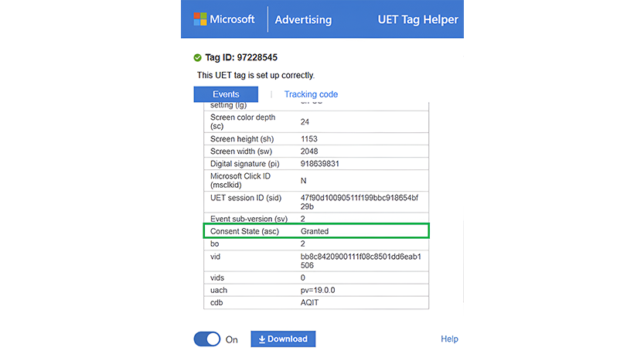
Task: Select the vid value starting bb8c84
Action: point(360,261)
